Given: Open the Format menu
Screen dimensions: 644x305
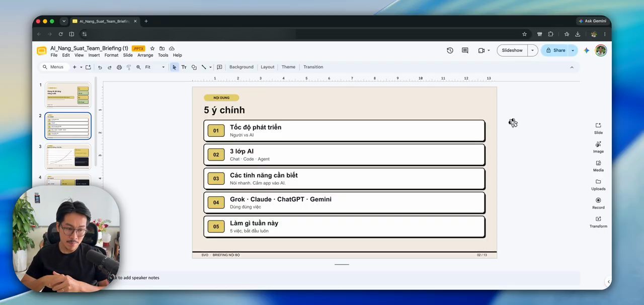Looking at the screenshot, I should click(111, 55).
